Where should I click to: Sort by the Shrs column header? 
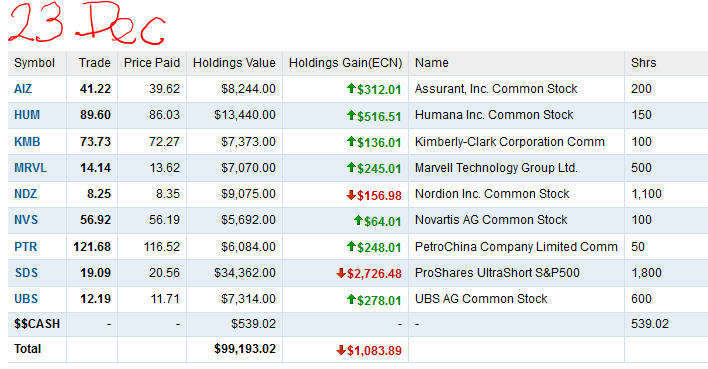[643, 63]
